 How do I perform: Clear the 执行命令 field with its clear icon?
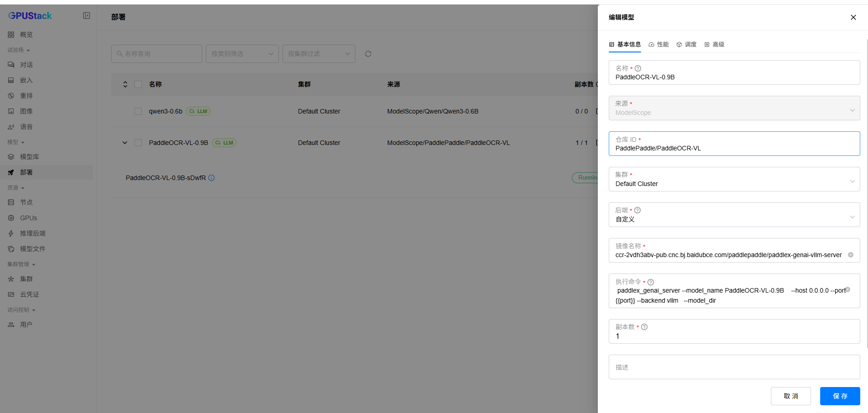848,289
